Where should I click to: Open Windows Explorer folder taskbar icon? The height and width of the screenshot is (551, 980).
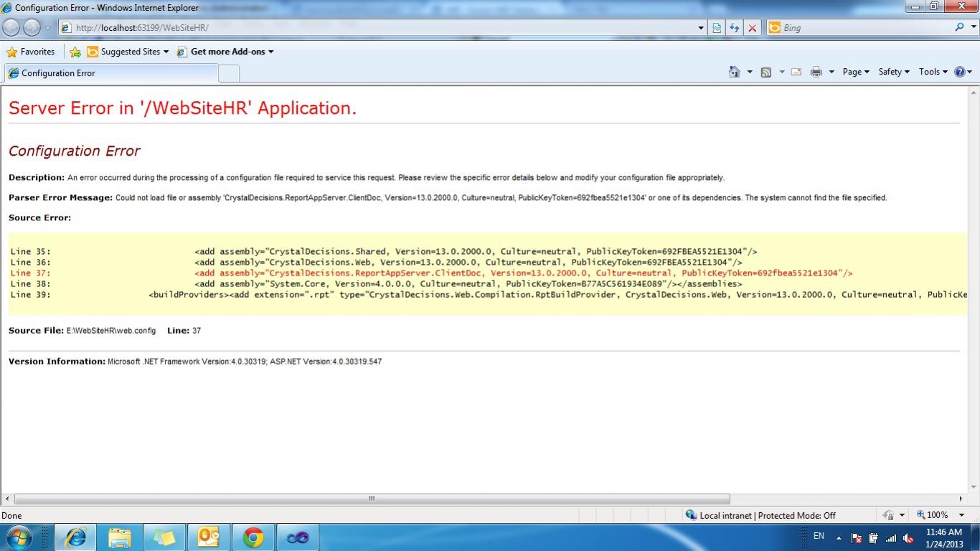(120, 537)
